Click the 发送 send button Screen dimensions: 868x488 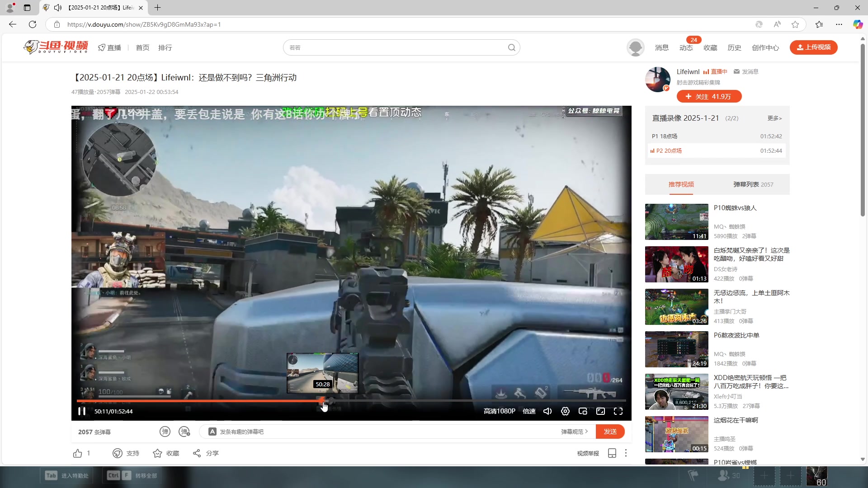[610, 432]
